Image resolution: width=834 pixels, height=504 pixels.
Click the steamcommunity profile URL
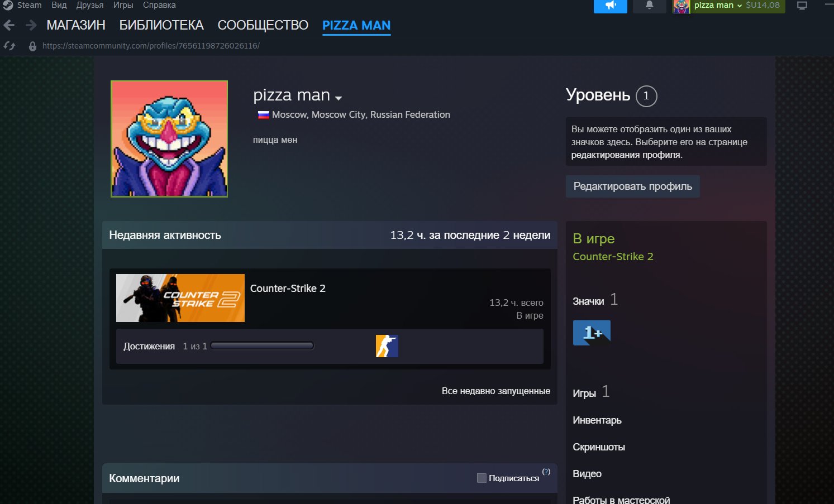[151, 46]
